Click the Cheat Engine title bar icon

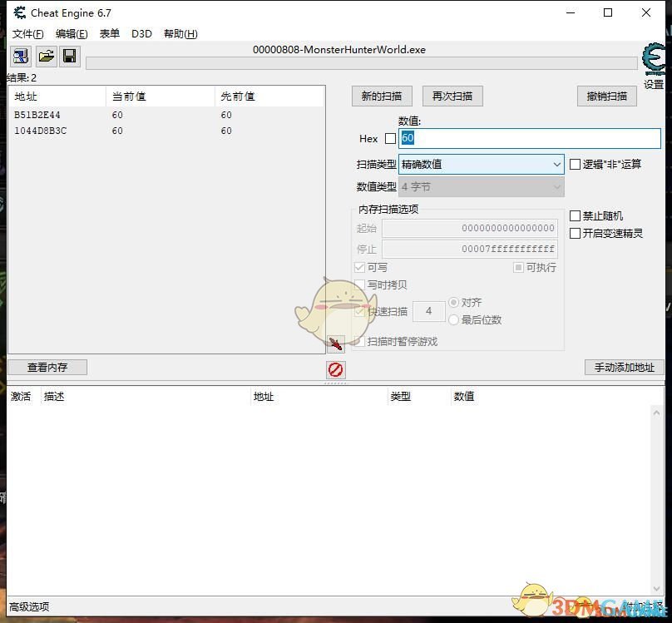click(19, 12)
